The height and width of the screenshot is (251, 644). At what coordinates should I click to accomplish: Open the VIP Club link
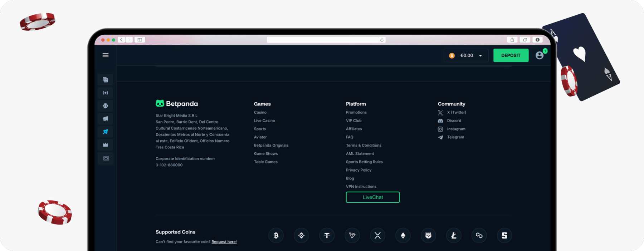[354, 120]
